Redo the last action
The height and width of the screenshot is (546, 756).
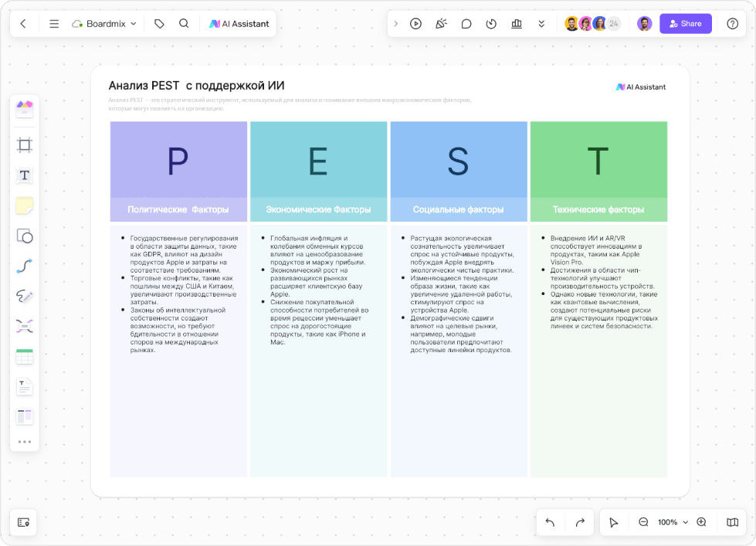[x=580, y=522]
